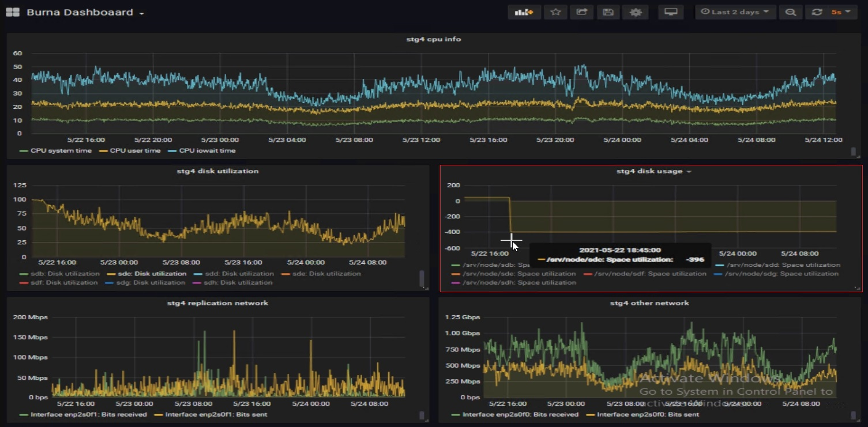868x427 pixels.
Task: Save the dashboard with floppy icon
Action: coord(608,12)
